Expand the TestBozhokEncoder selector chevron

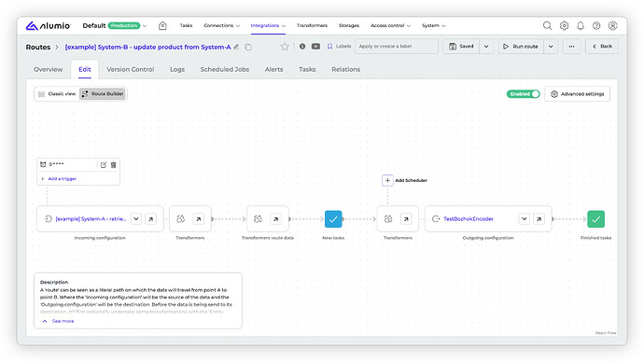pyautogui.click(x=525, y=218)
